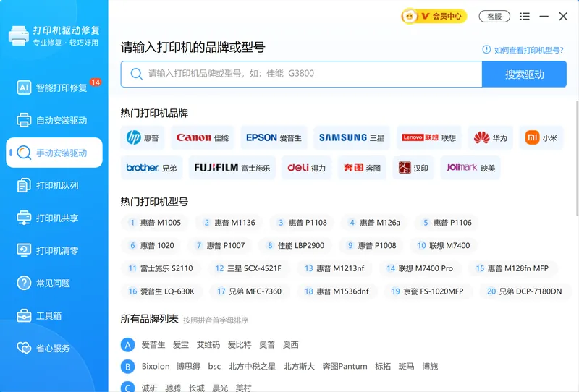579x392 pixels.
Task: Click the printer model search input field
Action: pyautogui.click(x=301, y=74)
